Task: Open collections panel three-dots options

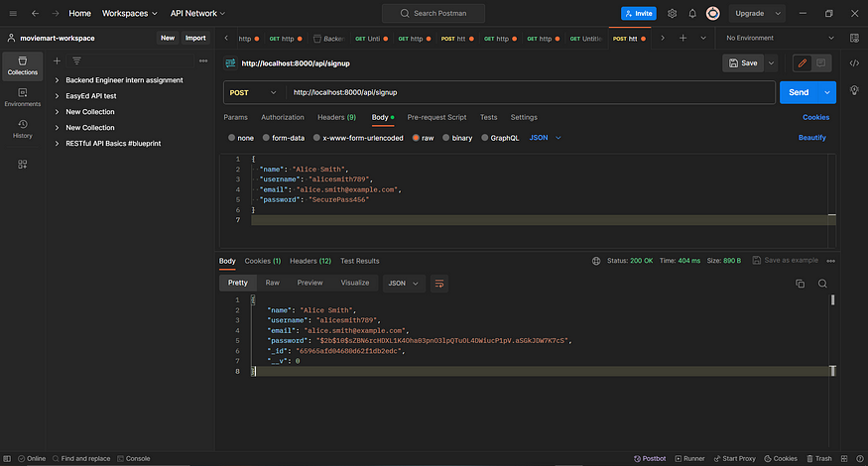Action: coord(203,60)
